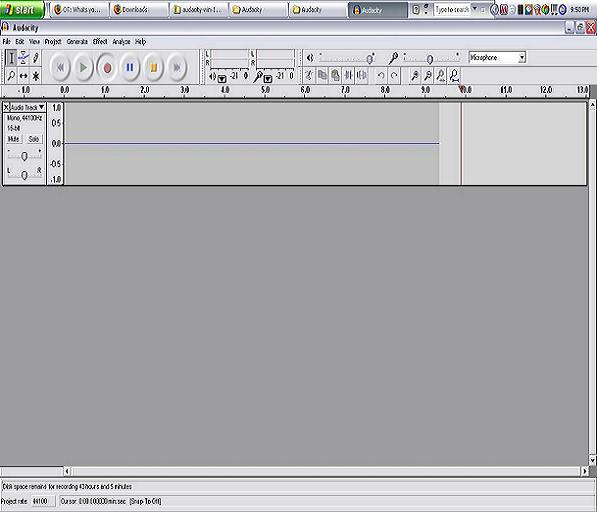
Task: Click the Skip to Start button
Action: tap(61, 67)
